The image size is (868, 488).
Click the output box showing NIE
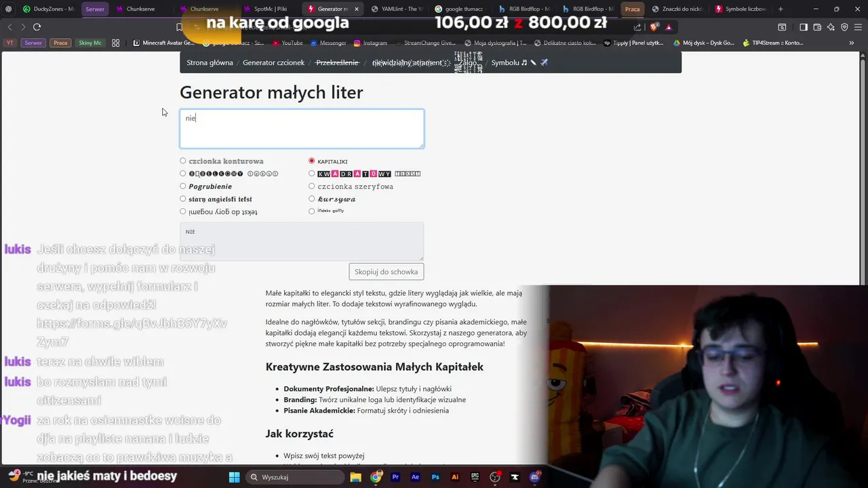point(302,241)
